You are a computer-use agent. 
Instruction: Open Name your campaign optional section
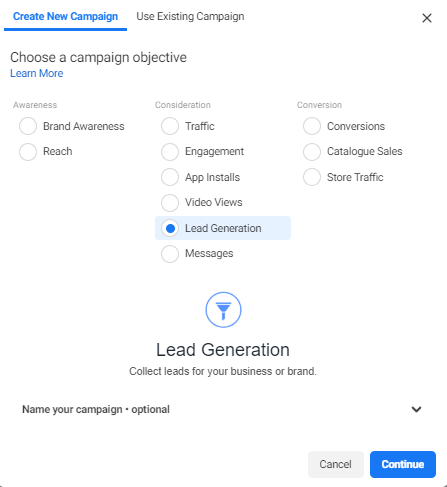(223, 409)
